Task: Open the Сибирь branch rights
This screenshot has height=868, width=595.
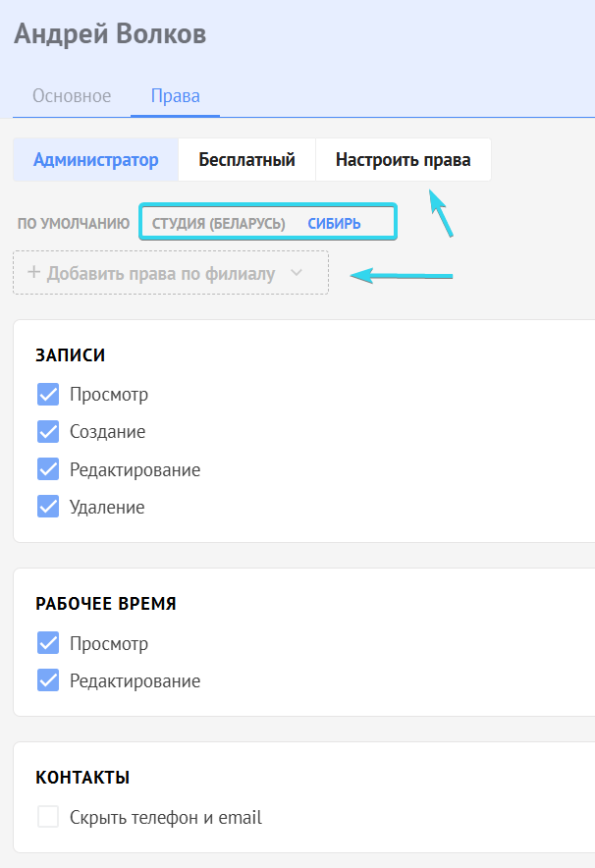Action: pyautogui.click(x=334, y=224)
